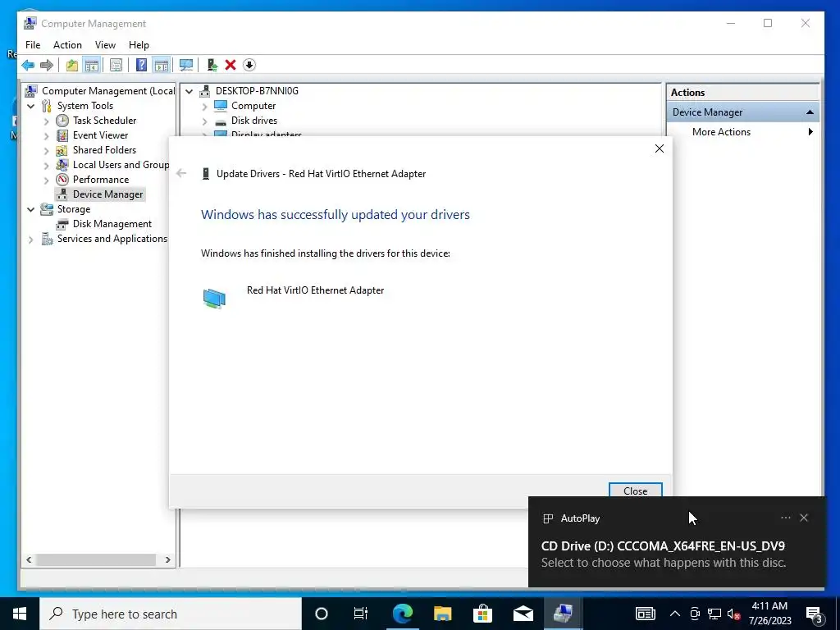Click the Cortana circle icon on taskbar

coord(322,614)
